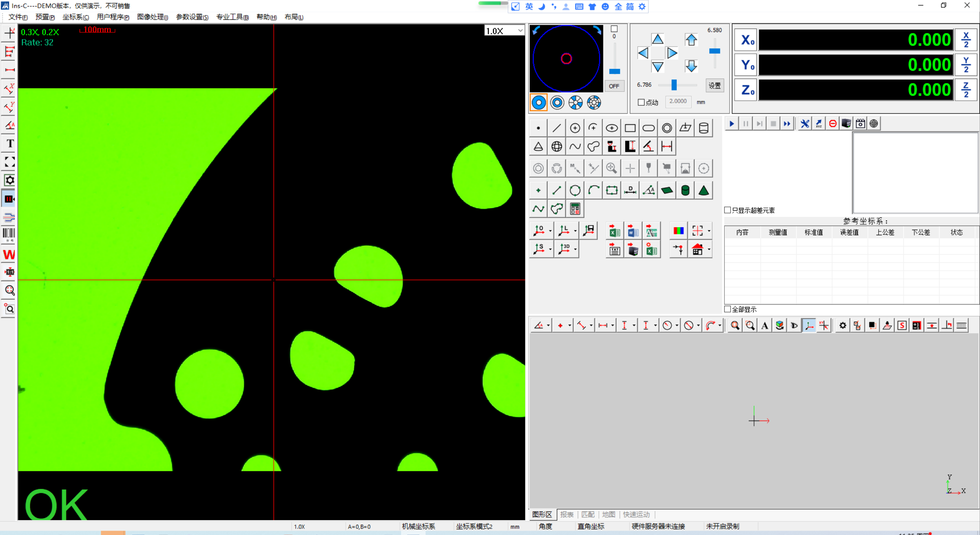Viewport: 980px width, 535px height.
Task: Select the line measurement tool
Action: point(556,128)
